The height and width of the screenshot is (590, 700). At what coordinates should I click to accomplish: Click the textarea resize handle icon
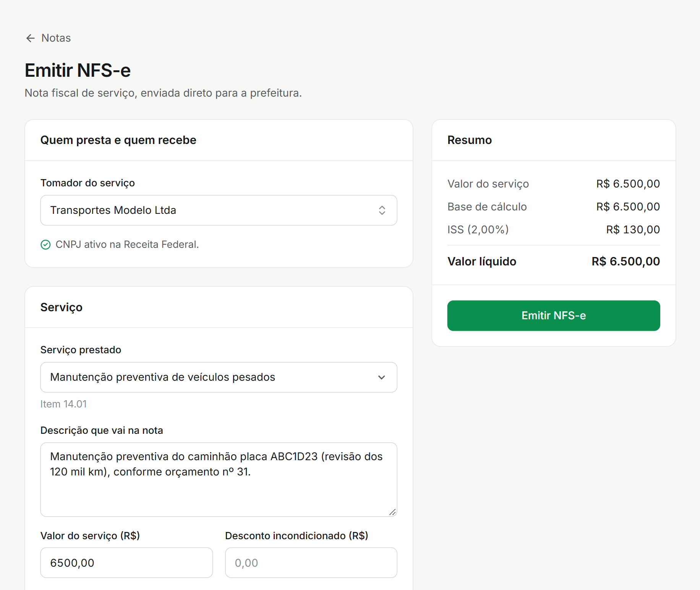point(392,512)
